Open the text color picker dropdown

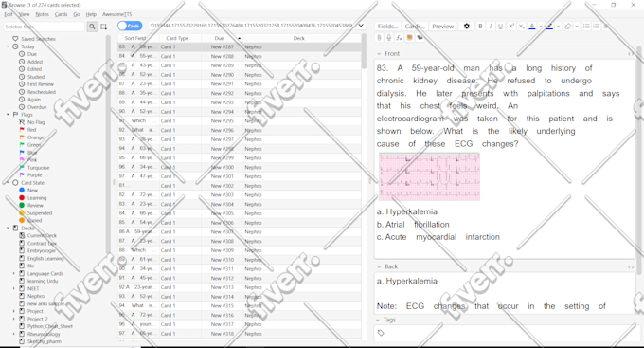[x=540, y=27]
